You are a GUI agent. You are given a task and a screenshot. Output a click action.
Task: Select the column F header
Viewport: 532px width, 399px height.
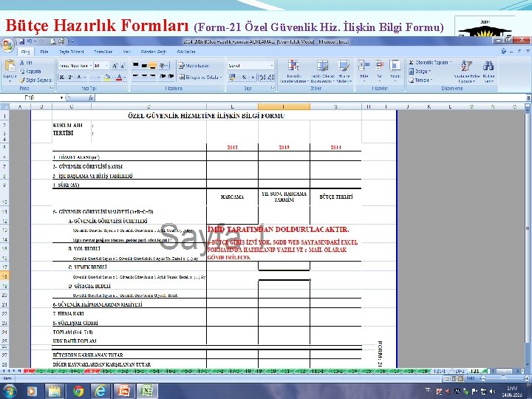(x=284, y=106)
